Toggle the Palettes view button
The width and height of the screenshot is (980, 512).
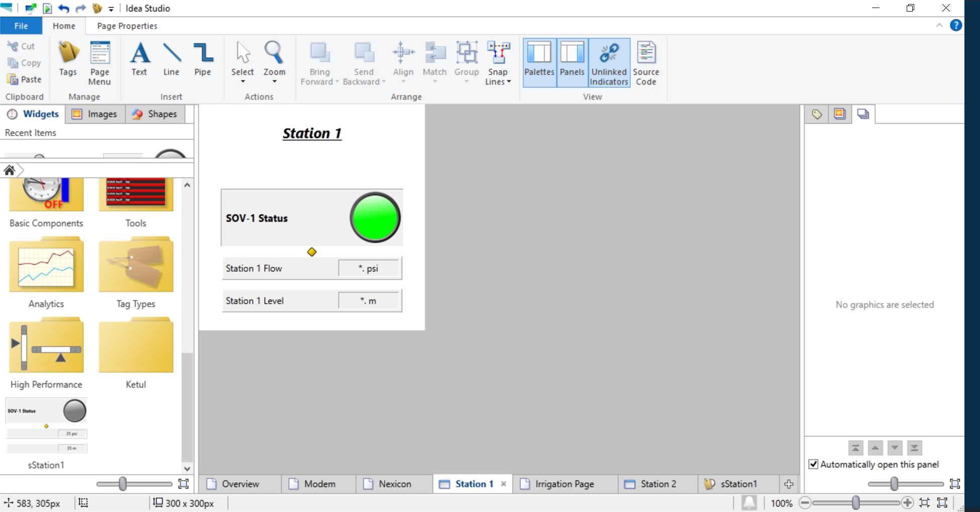pyautogui.click(x=539, y=63)
